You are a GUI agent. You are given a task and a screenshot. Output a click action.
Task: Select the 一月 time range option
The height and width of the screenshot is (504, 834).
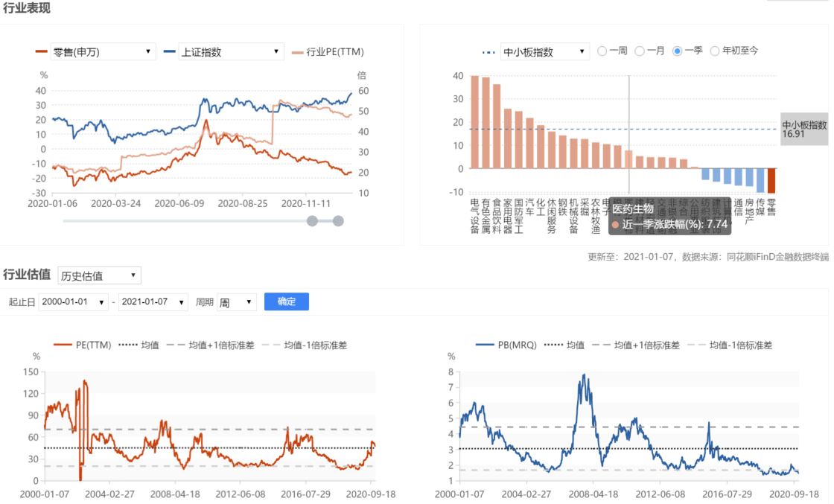(640, 51)
